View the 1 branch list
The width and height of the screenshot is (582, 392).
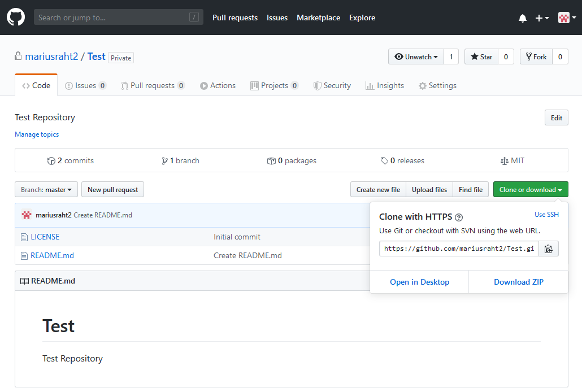tap(180, 161)
